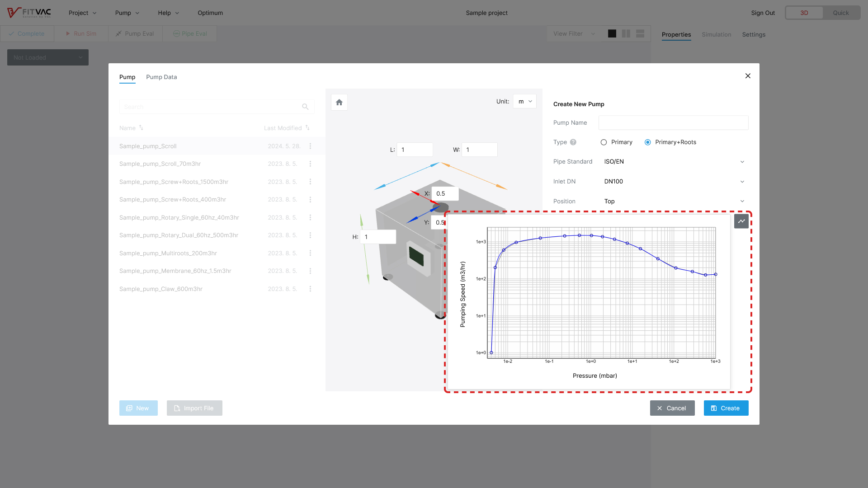Open the Pump menu
This screenshot has width=868, height=488.
[127, 13]
